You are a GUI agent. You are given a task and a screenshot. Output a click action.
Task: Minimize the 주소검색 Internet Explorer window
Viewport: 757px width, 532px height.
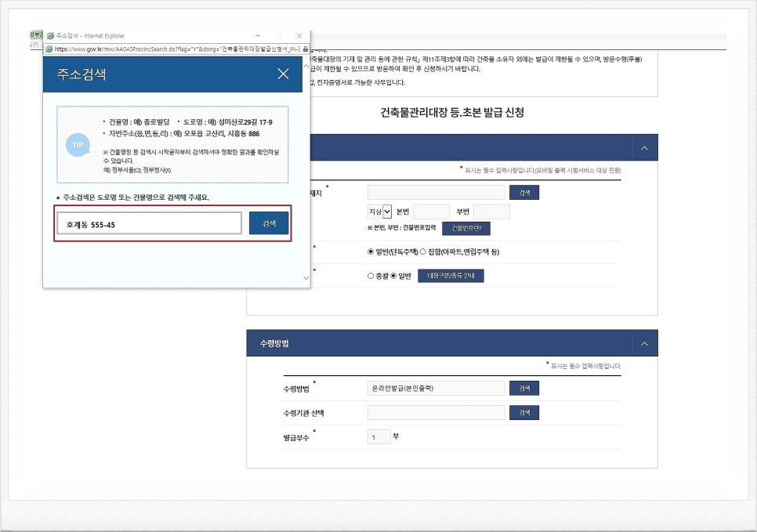tap(258, 36)
